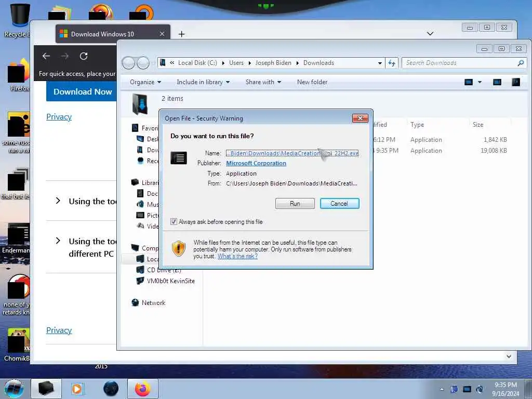
Task: Open the Firefox taskbar icon
Action: tap(143, 389)
